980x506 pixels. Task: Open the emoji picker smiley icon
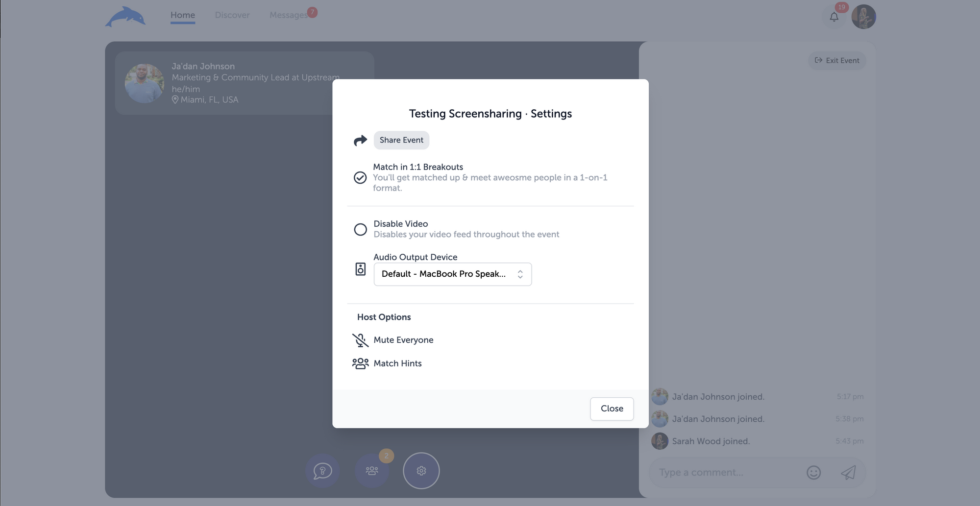coord(813,472)
